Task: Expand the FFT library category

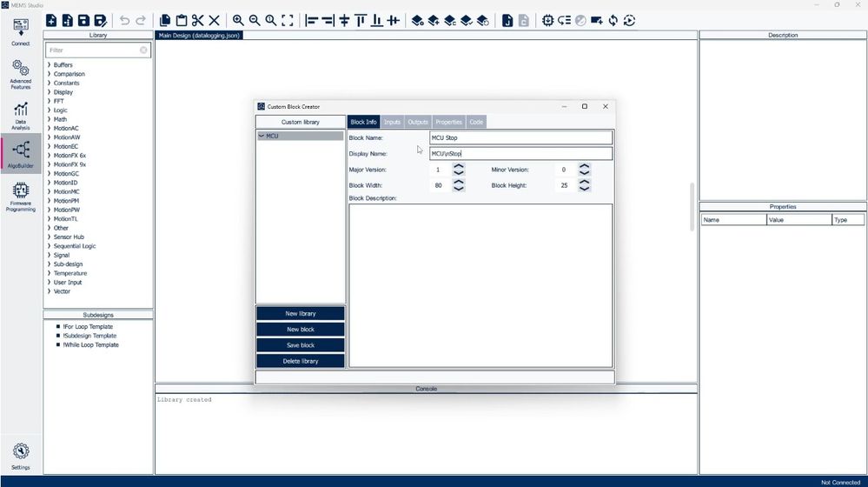Action: (49, 101)
